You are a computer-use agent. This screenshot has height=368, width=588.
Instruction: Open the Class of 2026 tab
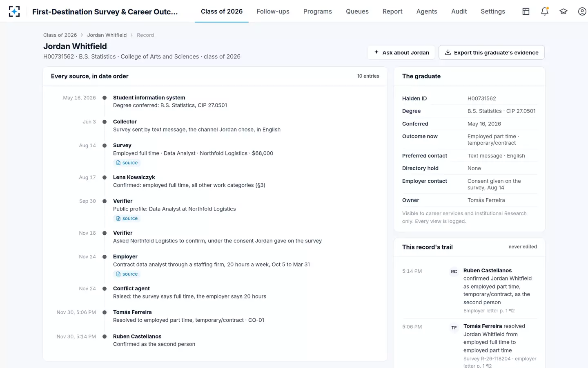coord(222,11)
